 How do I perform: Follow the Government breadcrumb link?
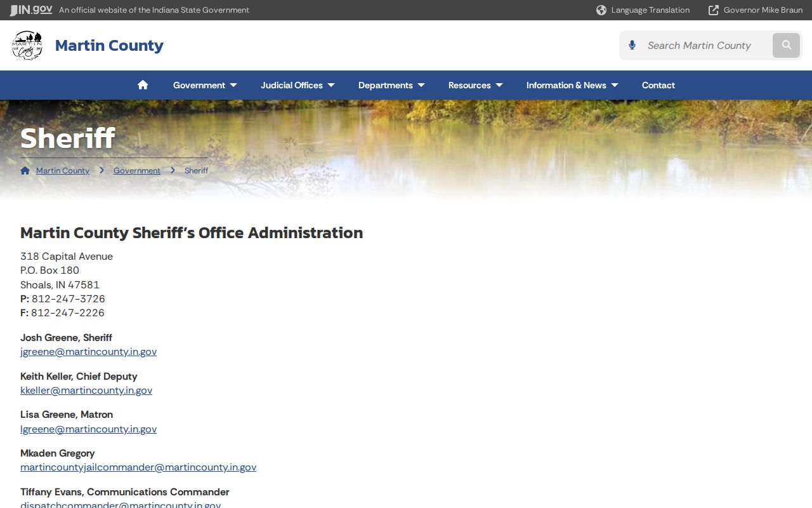(137, 170)
